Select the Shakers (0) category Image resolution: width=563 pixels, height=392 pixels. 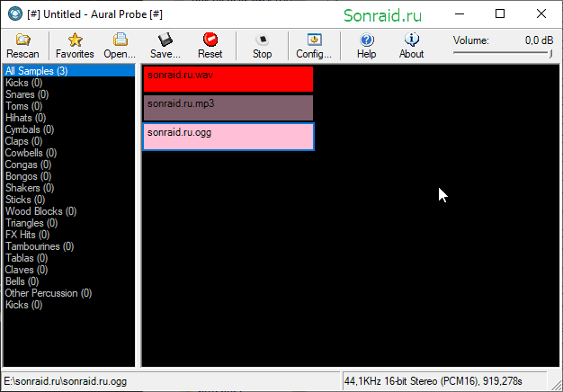[69, 188]
